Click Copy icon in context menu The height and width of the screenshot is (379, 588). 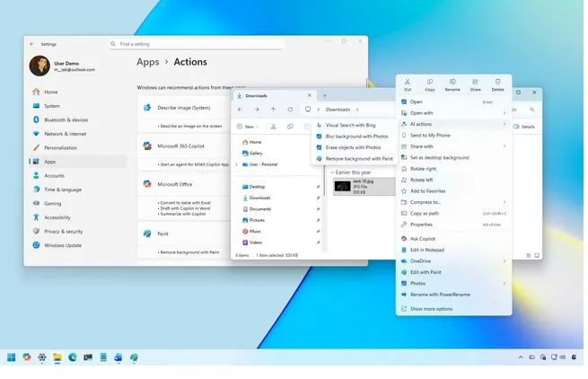coord(430,82)
